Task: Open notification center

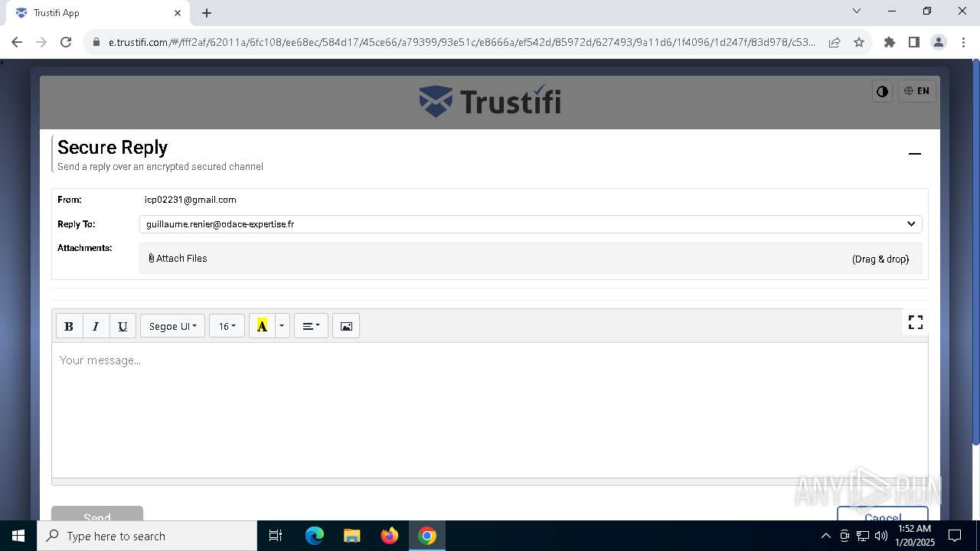Action: click(955, 536)
